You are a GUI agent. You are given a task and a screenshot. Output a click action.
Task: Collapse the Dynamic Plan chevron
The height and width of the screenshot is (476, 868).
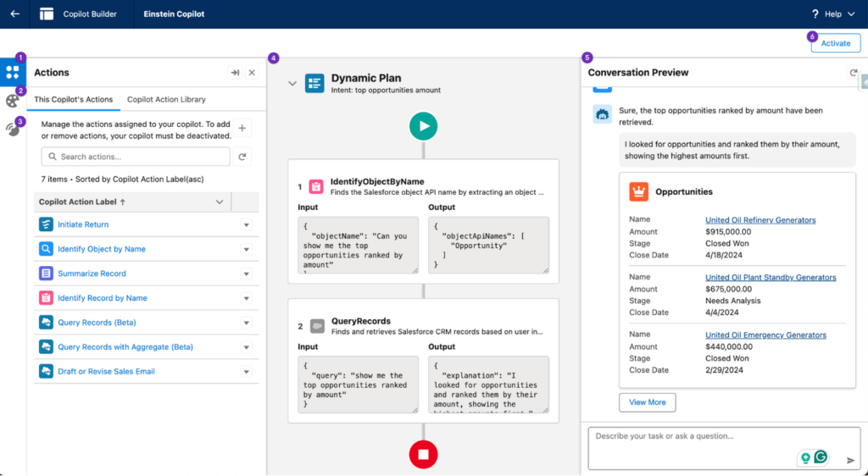click(292, 84)
